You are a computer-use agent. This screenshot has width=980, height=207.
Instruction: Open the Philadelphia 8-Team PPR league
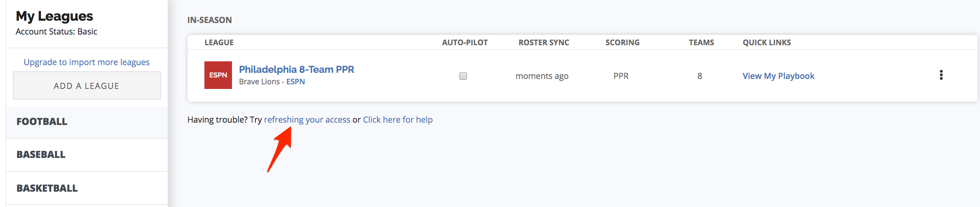pos(297,69)
